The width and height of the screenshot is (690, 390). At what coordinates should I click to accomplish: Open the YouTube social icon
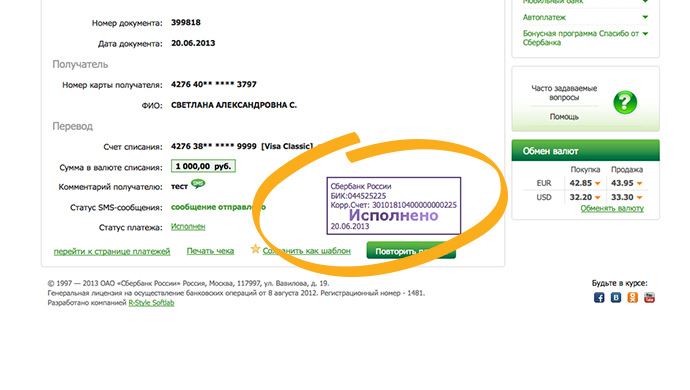(x=650, y=298)
